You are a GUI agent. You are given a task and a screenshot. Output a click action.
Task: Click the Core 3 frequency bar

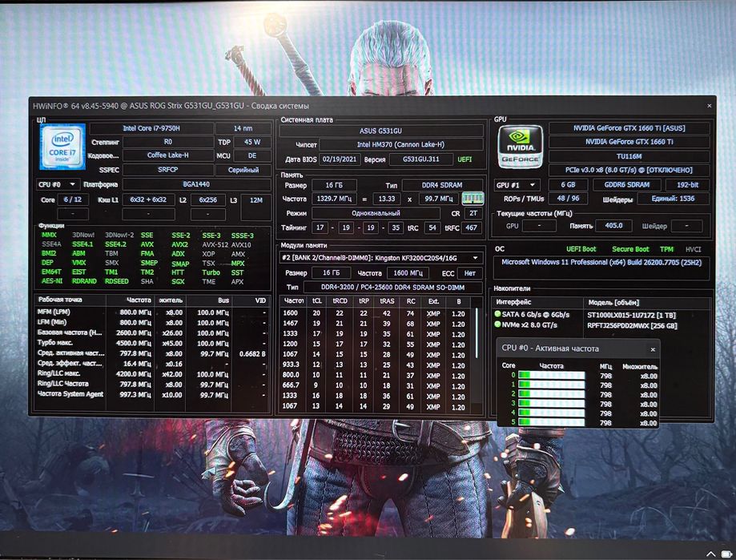(x=552, y=403)
